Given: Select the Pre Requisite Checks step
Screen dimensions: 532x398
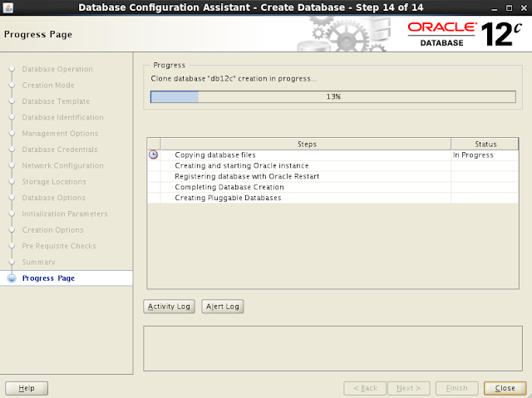Looking at the screenshot, I should coord(59,246).
